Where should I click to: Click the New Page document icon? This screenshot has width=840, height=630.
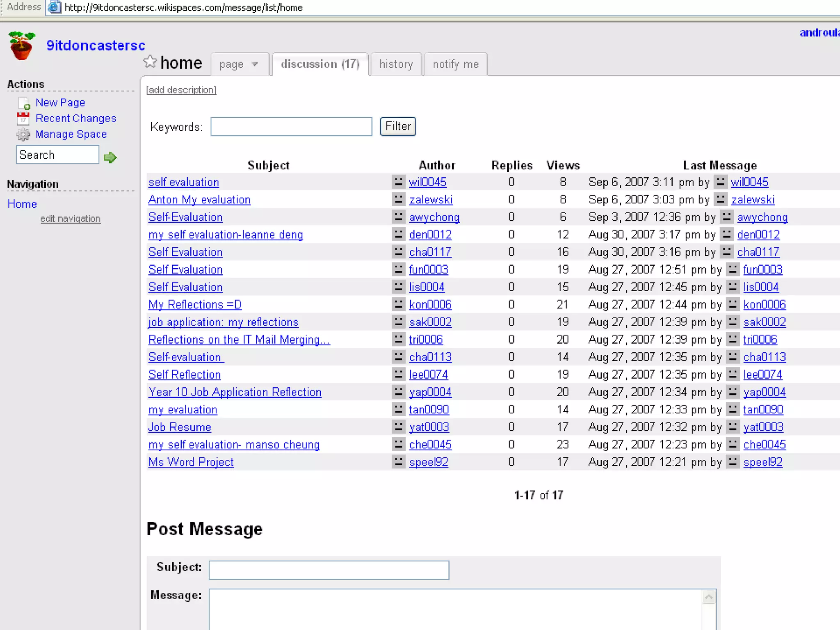pos(24,103)
